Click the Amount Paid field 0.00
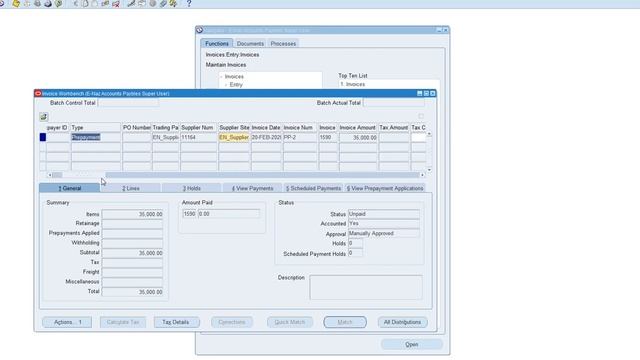The height and width of the screenshot is (360, 640). click(x=229, y=214)
